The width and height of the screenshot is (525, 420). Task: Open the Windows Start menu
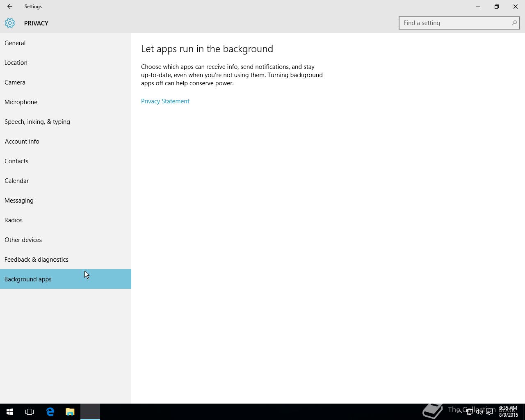point(10,412)
